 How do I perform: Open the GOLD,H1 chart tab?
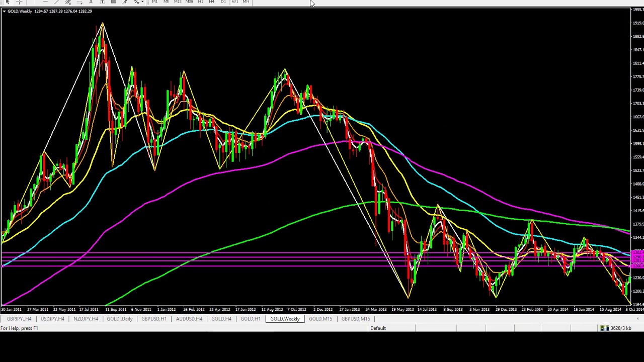coord(250,319)
